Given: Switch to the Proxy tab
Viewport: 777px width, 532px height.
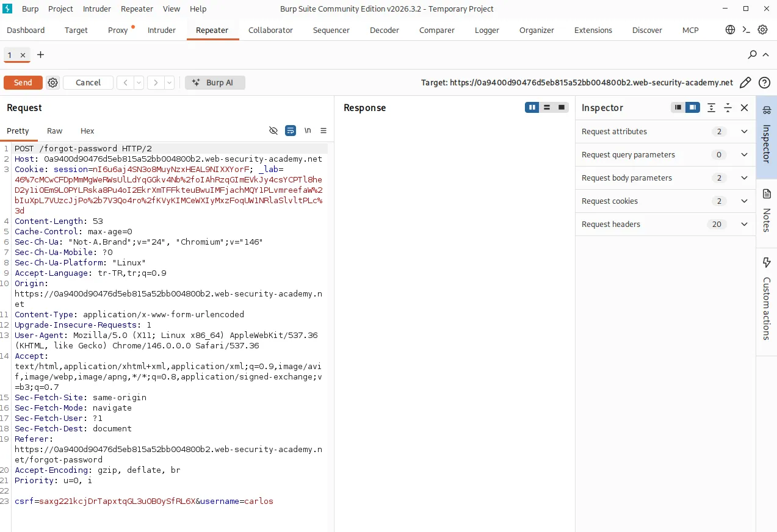Looking at the screenshot, I should pos(118,30).
